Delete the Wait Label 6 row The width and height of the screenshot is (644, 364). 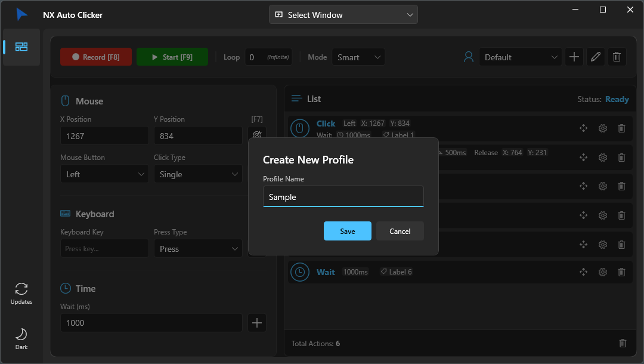pyautogui.click(x=621, y=272)
